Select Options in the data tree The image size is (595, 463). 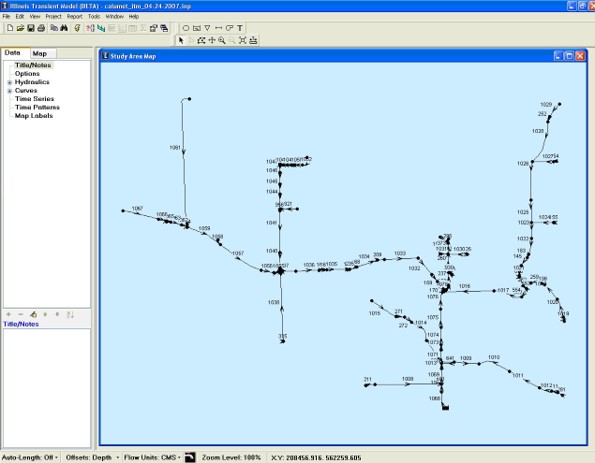(x=27, y=74)
